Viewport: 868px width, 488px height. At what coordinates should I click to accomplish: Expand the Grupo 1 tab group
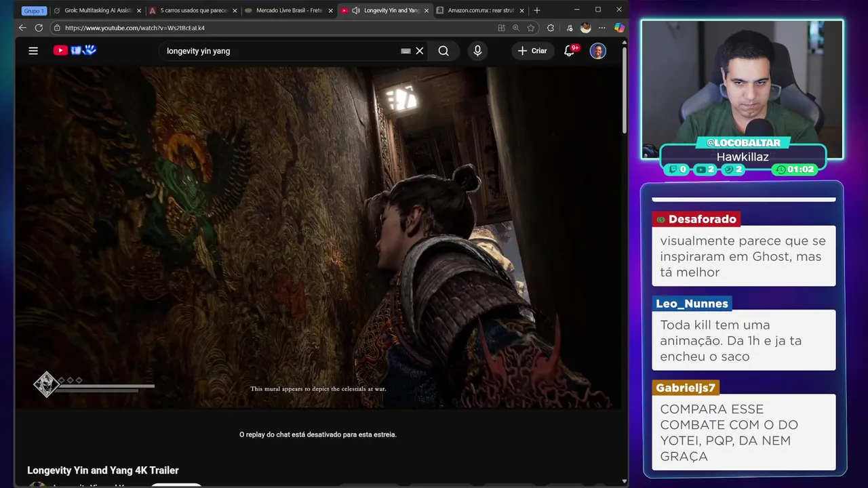34,11
